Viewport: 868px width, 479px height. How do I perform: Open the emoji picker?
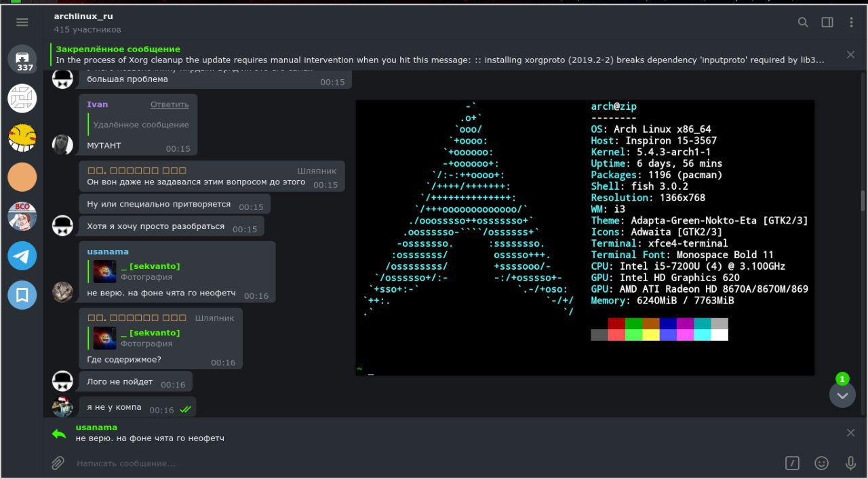(x=821, y=463)
